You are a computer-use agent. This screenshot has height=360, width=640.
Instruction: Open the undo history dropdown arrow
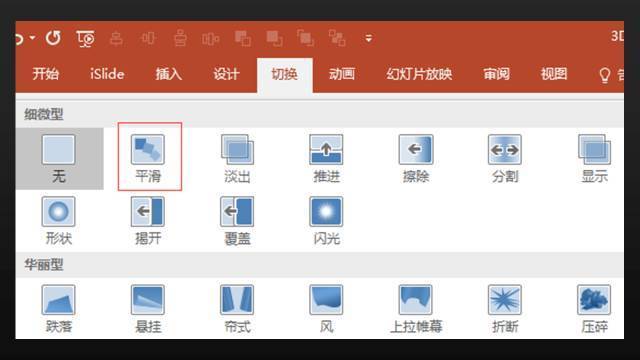(x=32, y=38)
